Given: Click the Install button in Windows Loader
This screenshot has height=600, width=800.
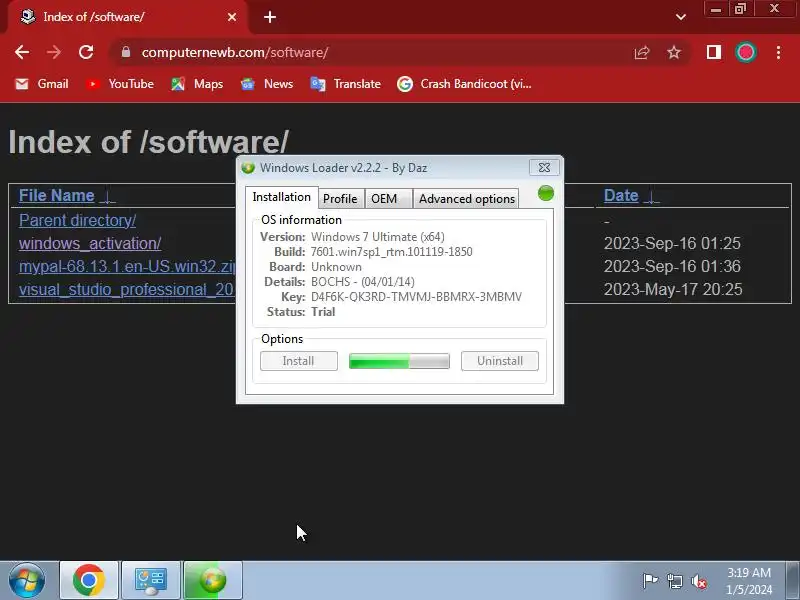Looking at the screenshot, I should click(x=298, y=361).
